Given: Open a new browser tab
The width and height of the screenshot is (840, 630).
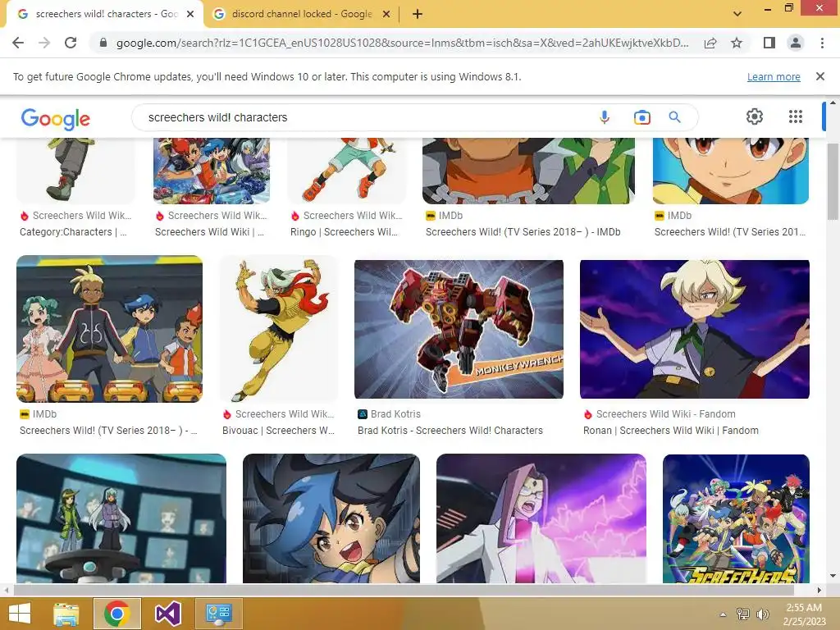Looking at the screenshot, I should pyautogui.click(x=418, y=15).
